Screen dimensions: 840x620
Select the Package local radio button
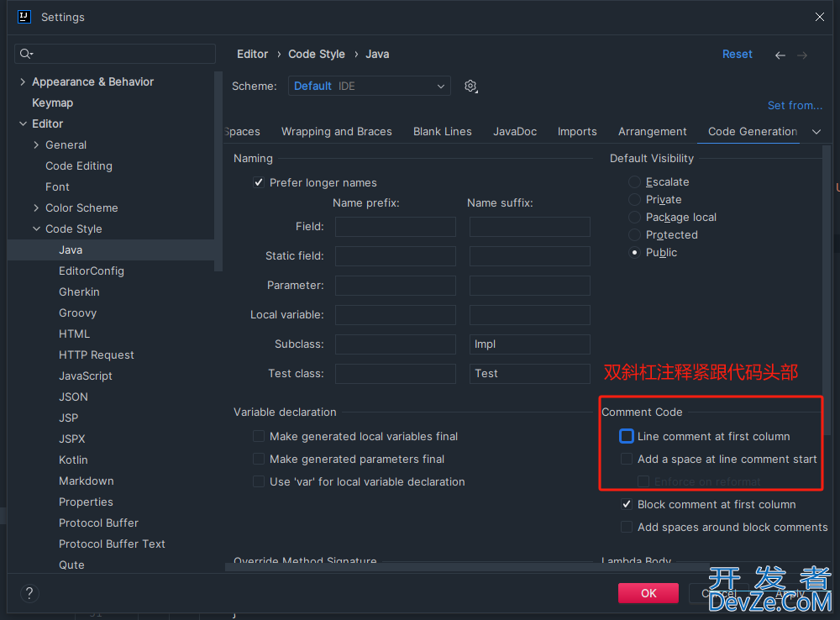[x=634, y=217]
